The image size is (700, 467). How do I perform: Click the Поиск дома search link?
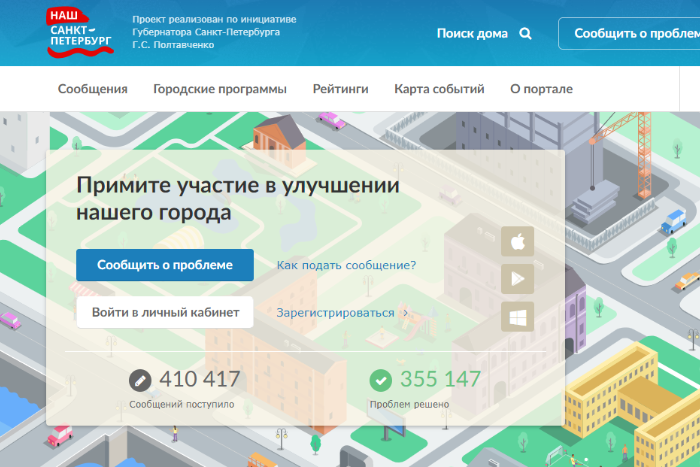coord(472,33)
